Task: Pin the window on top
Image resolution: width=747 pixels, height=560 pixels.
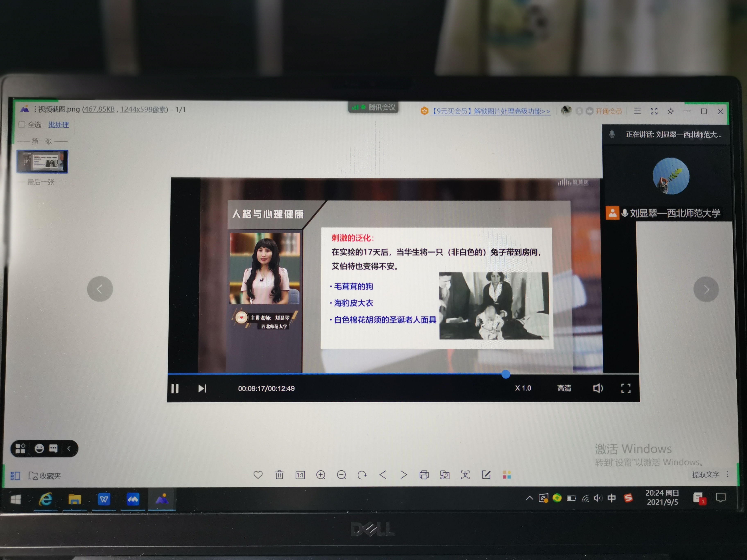Action: (x=671, y=111)
